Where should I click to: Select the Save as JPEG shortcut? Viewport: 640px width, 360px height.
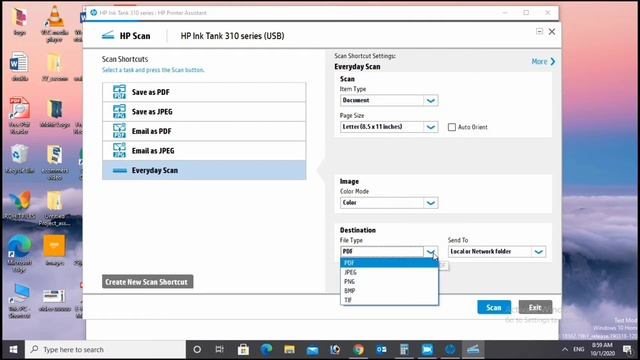204,111
